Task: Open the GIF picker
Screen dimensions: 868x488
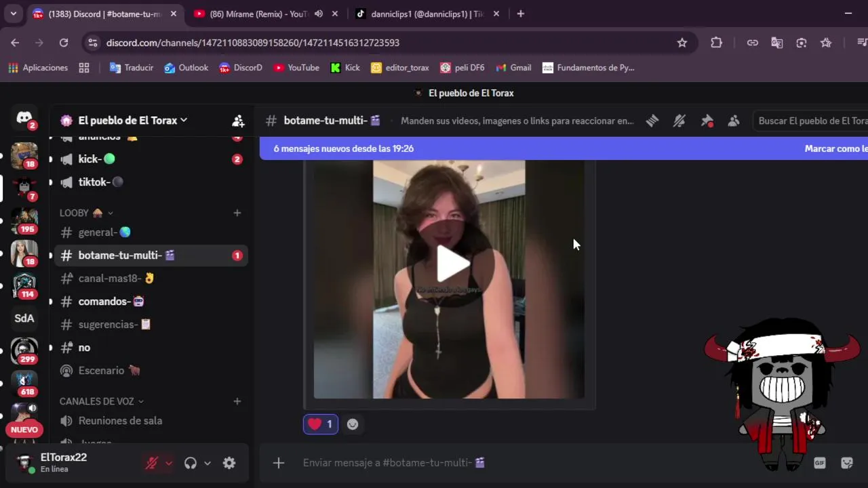Action: (x=820, y=463)
